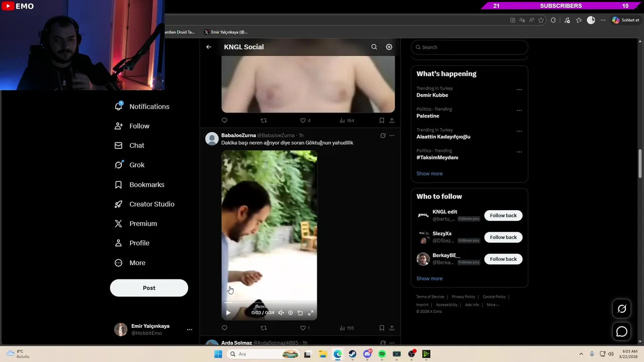Reply to the BabaJoeZurna post
This screenshot has height=362, width=644.
pyautogui.click(x=224, y=328)
